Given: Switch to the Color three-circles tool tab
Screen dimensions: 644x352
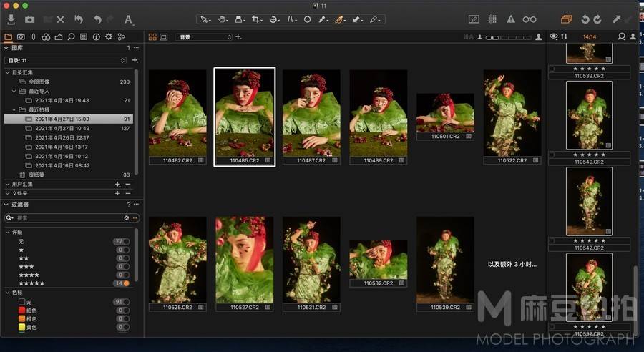Looking at the screenshot, I should tap(46, 37).
